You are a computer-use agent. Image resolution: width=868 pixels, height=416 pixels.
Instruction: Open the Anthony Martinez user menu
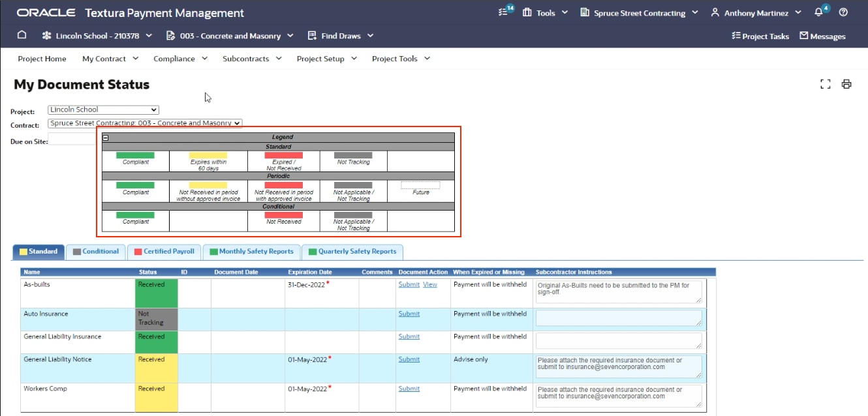click(x=756, y=12)
